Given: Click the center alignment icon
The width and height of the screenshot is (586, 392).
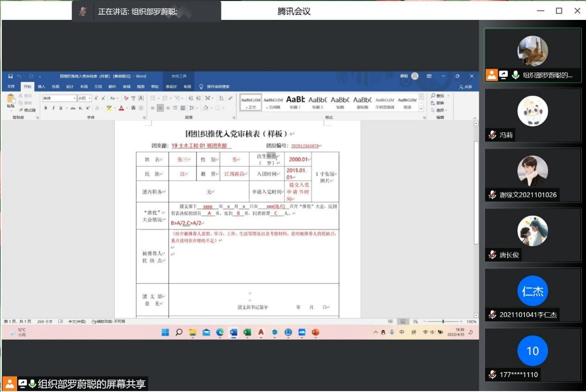Looking at the screenshot, I should (x=160, y=108).
